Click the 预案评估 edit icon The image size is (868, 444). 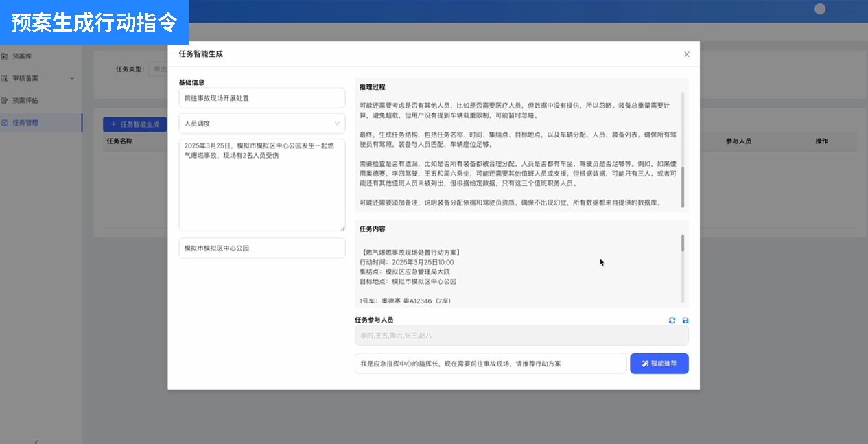pos(4,100)
